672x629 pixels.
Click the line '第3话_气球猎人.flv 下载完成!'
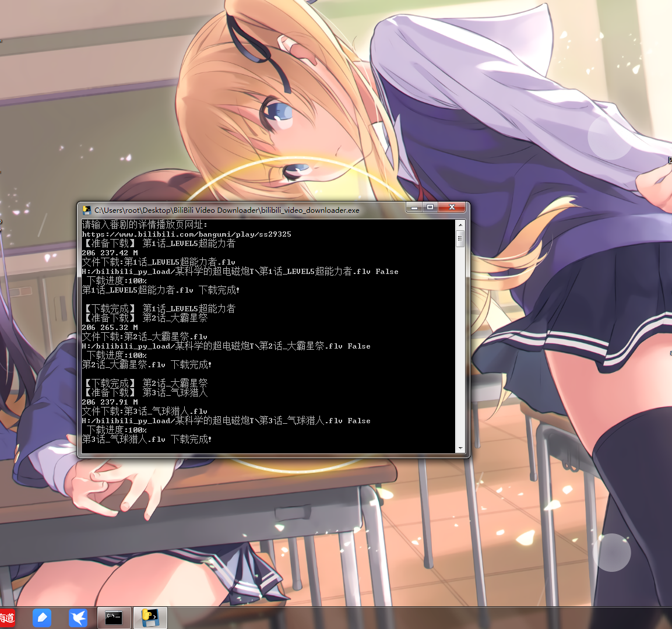pyautogui.click(x=146, y=439)
